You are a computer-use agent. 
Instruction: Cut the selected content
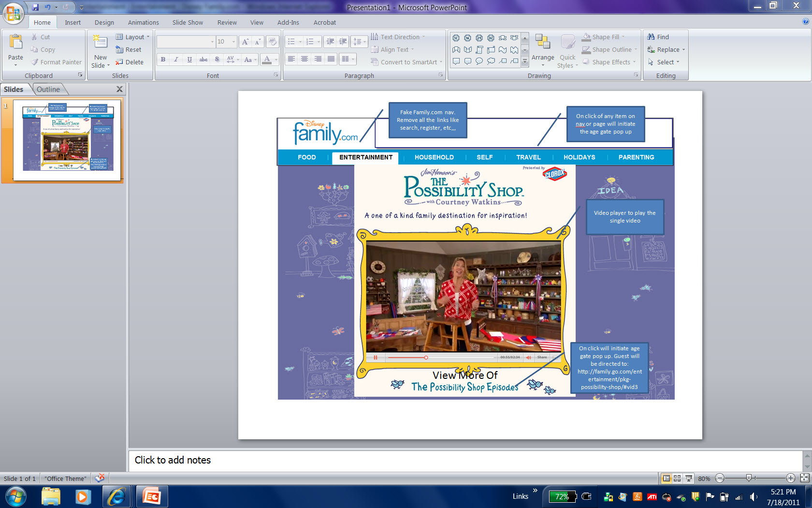[x=41, y=37]
